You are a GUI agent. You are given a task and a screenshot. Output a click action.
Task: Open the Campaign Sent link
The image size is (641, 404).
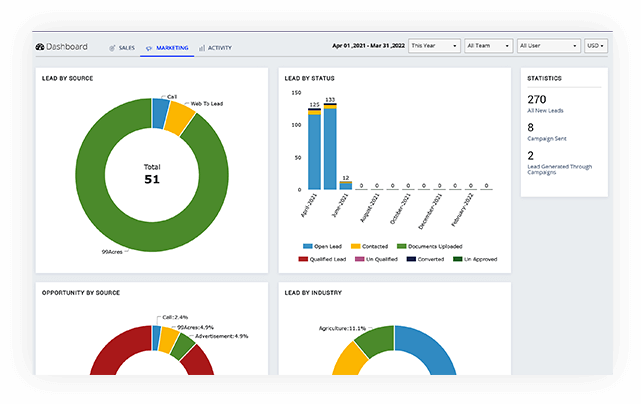547,139
